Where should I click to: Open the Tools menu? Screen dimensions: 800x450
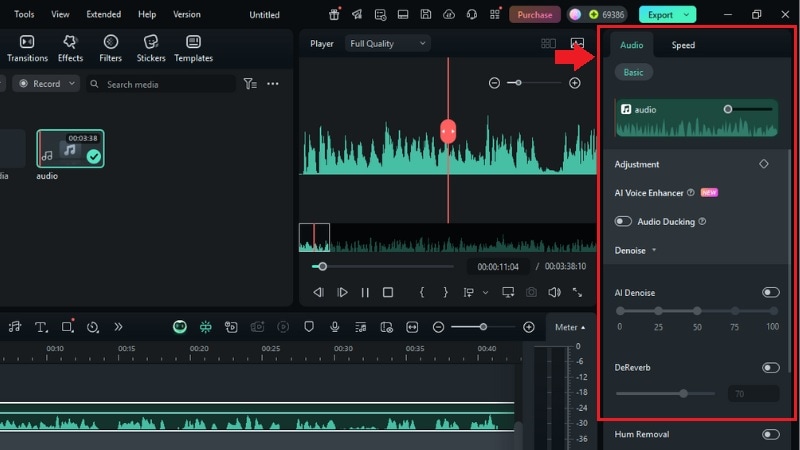point(24,14)
